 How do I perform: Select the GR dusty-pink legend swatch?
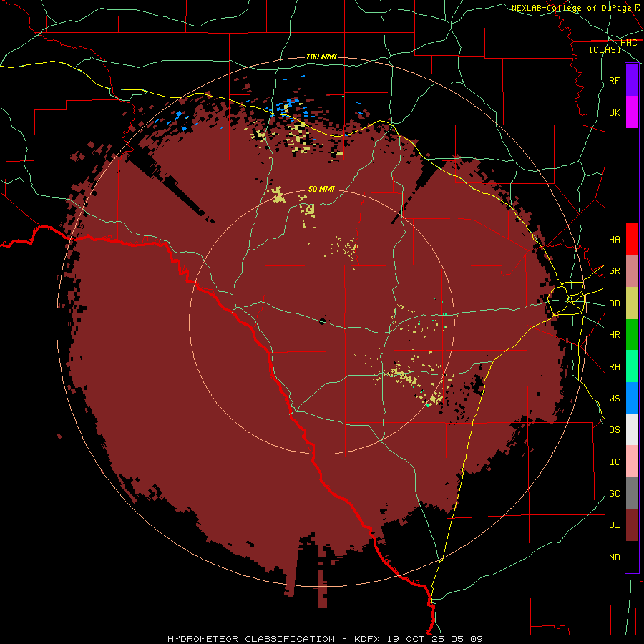click(632, 271)
